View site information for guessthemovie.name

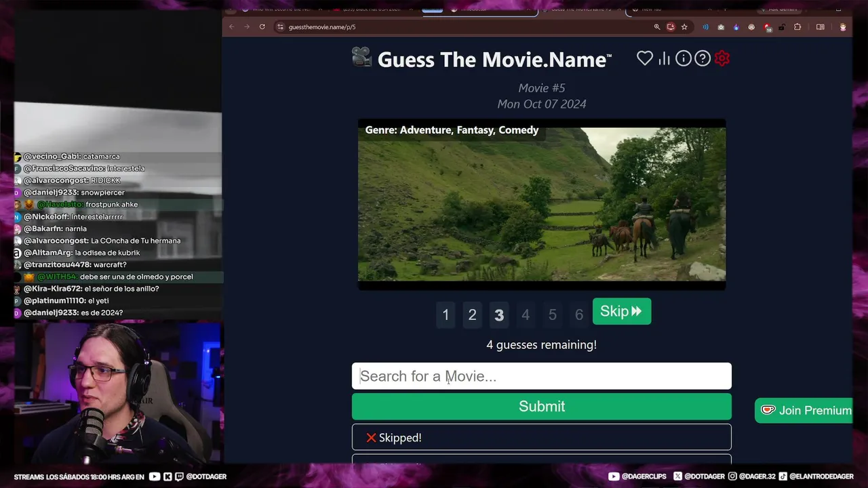[280, 27]
